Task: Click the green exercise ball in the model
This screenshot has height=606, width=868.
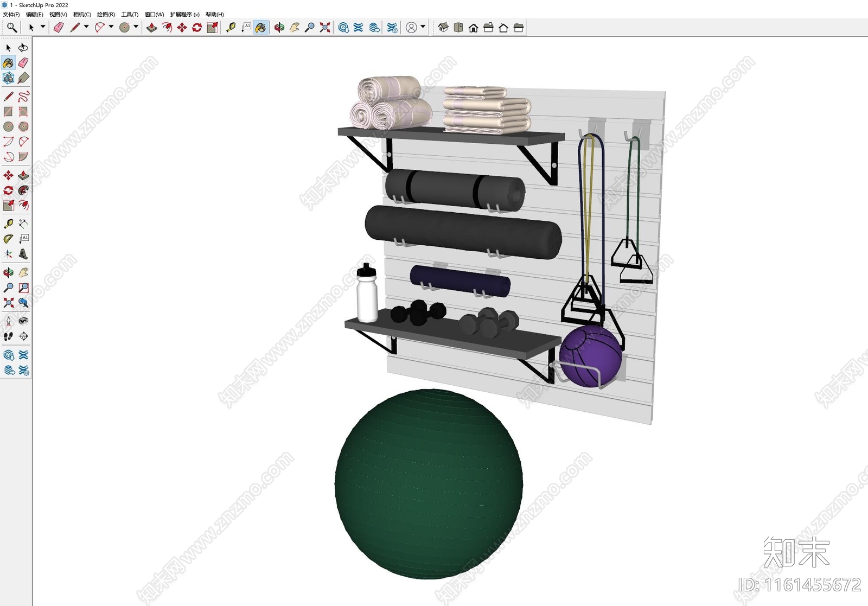Action: click(429, 484)
